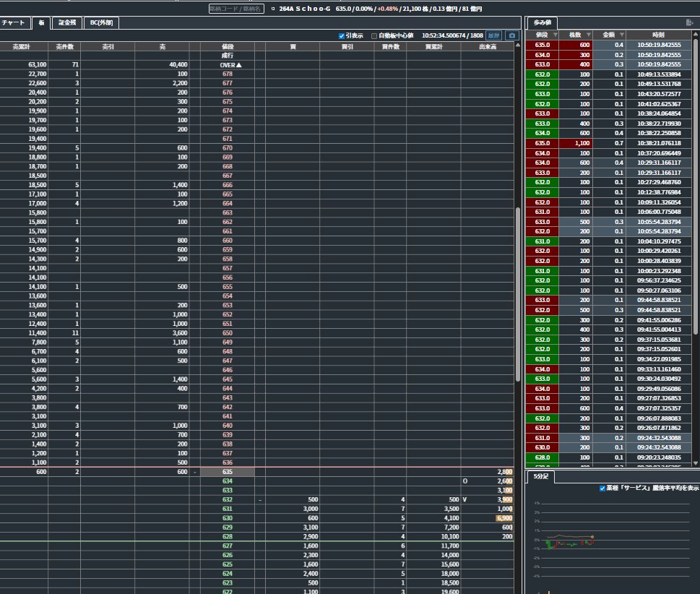This screenshot has width=700, height=594.
Task: Click the 出来高 column header
Action: point(488,46)
